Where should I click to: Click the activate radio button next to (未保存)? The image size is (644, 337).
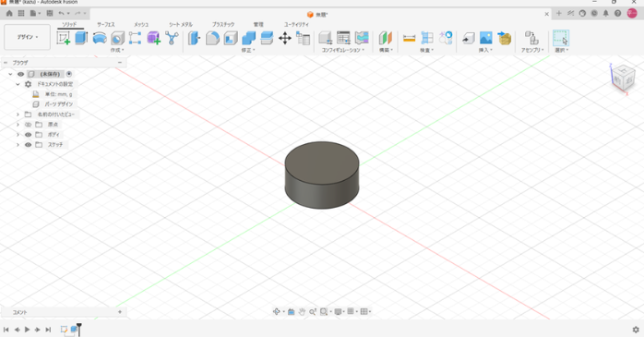point(69,74)
